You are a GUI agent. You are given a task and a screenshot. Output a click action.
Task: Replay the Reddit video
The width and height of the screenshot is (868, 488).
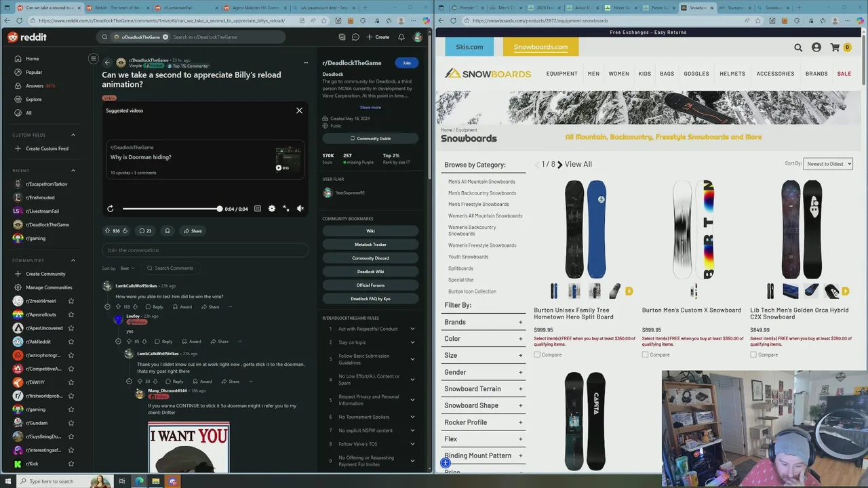[x=111, y=209]
